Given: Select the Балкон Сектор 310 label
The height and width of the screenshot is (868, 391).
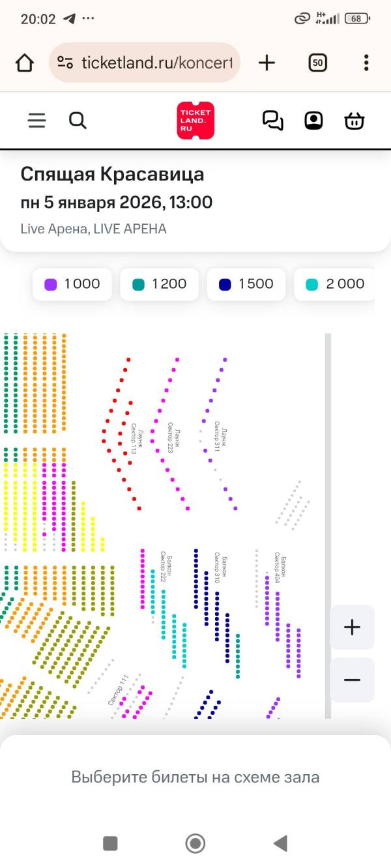Looking at the screenshot, I should click(220, 567).
